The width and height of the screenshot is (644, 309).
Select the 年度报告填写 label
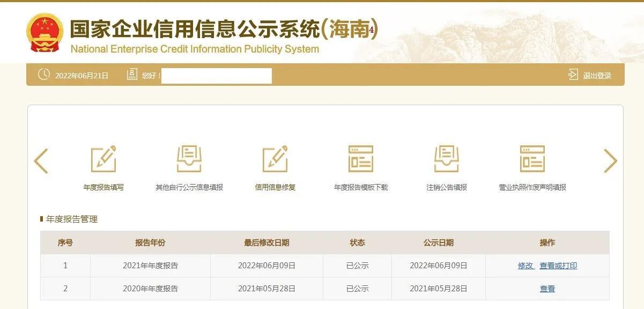tap(103, 187)
